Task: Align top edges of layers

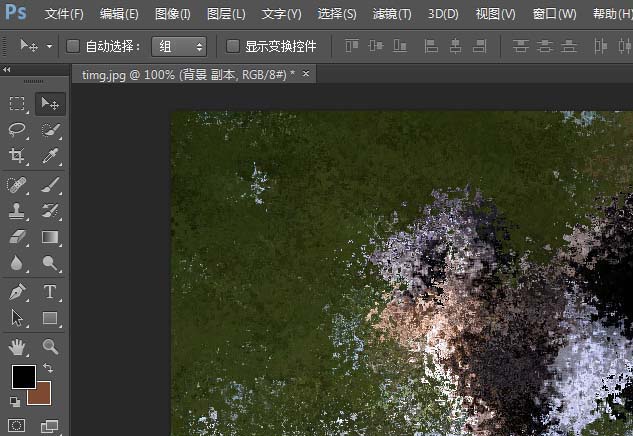Action: (352, 46)
